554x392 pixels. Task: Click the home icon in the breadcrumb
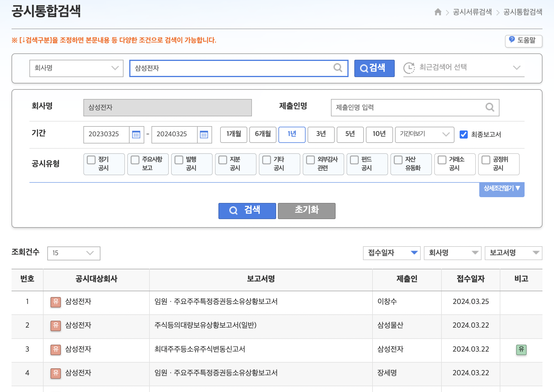(x=438, y=12)
